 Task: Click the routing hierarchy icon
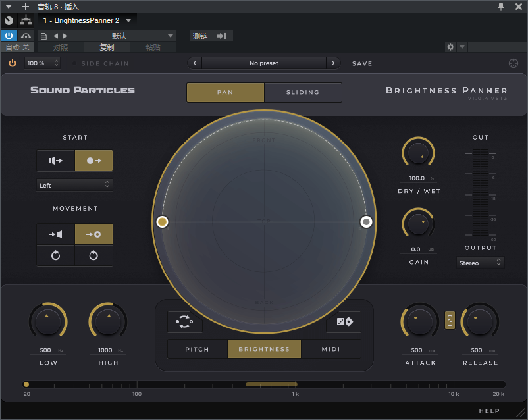(26, 20)
